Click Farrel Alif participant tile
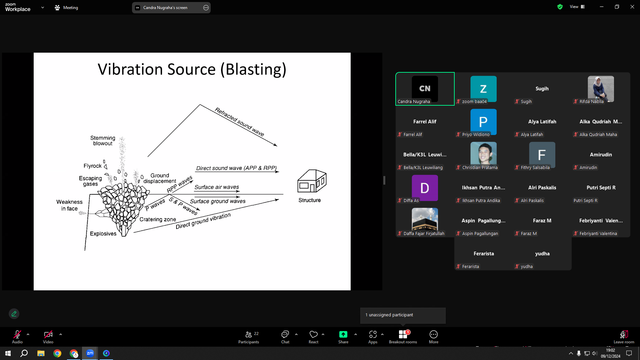Image resolution: width=640 pixels, height=360 pixels. tap(425, 122)
